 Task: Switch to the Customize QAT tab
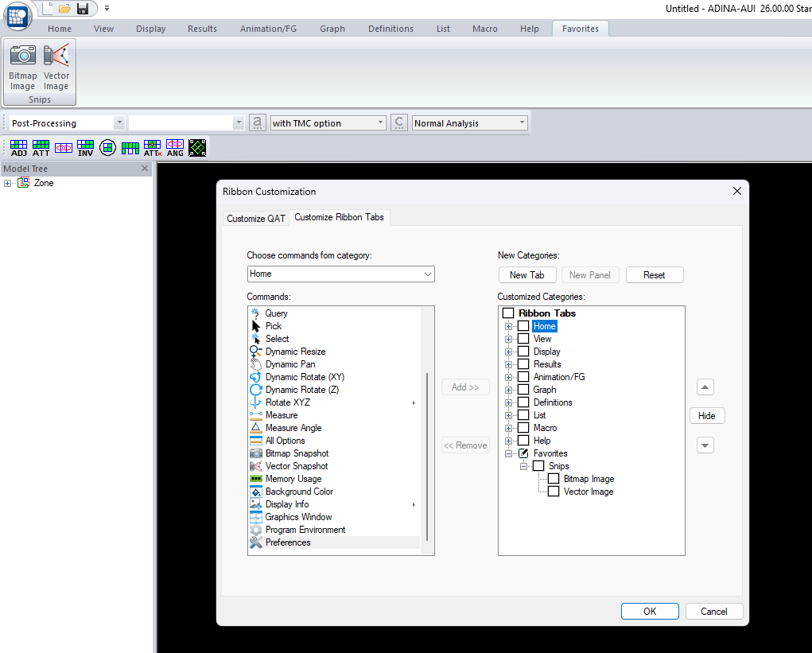255,219
